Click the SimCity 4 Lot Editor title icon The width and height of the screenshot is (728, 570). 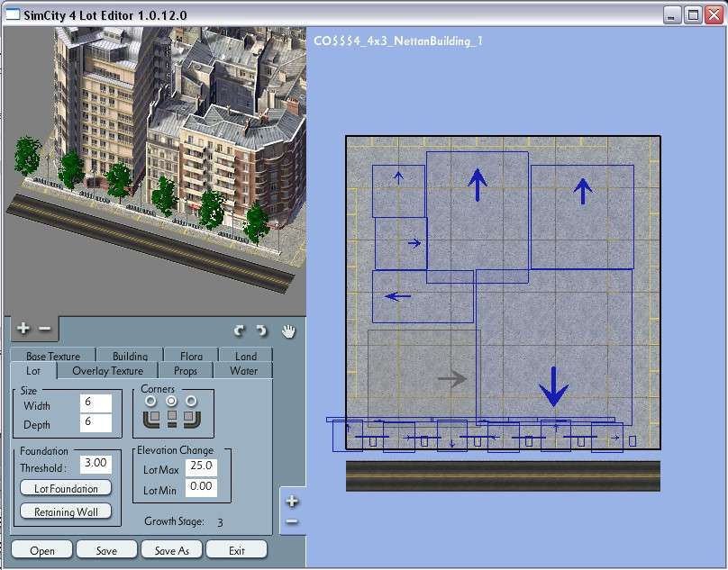coord(12,14)
